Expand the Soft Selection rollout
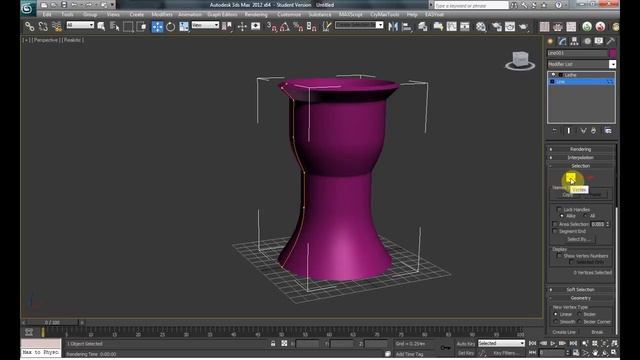 (x=581, y=290)
